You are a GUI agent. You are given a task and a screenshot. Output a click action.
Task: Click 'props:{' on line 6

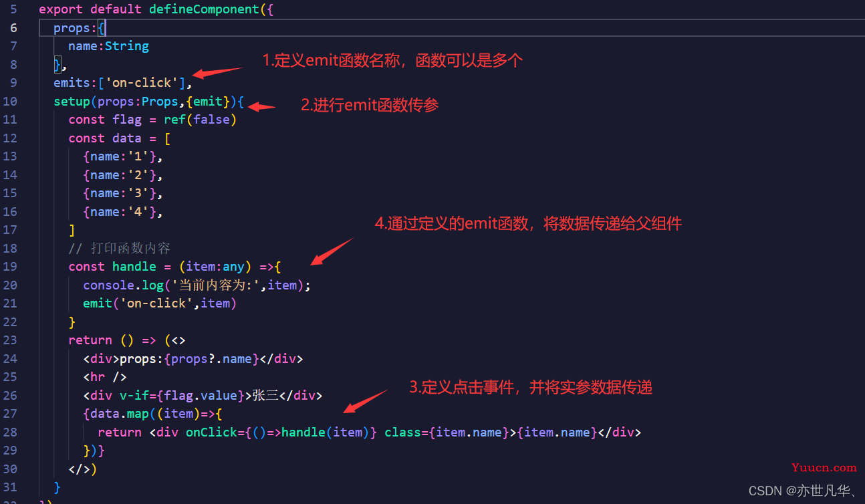click(80, 28)
